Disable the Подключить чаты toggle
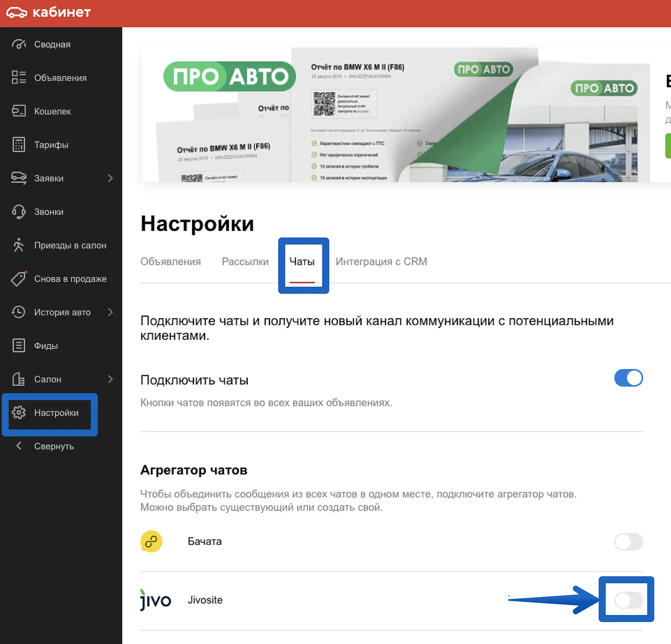This screenshot has width=671, height=644. pyautogui.click(x=628, y=378)
